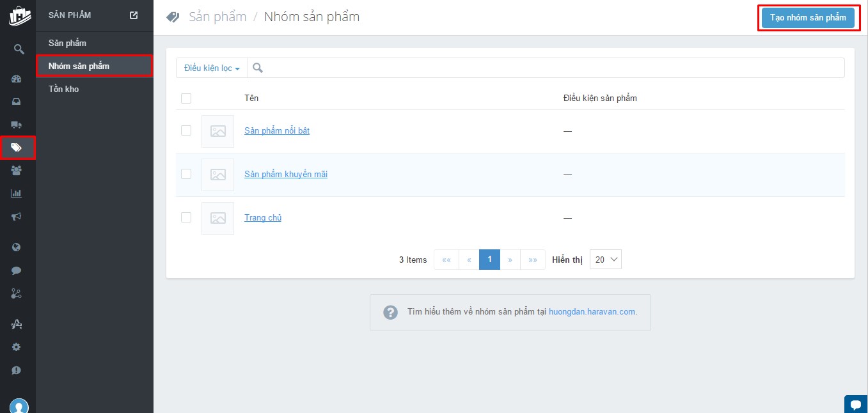Open the chat bubble widget at bottom right
This screenshot has height=413, width=868.
click(x=855, y=404)
